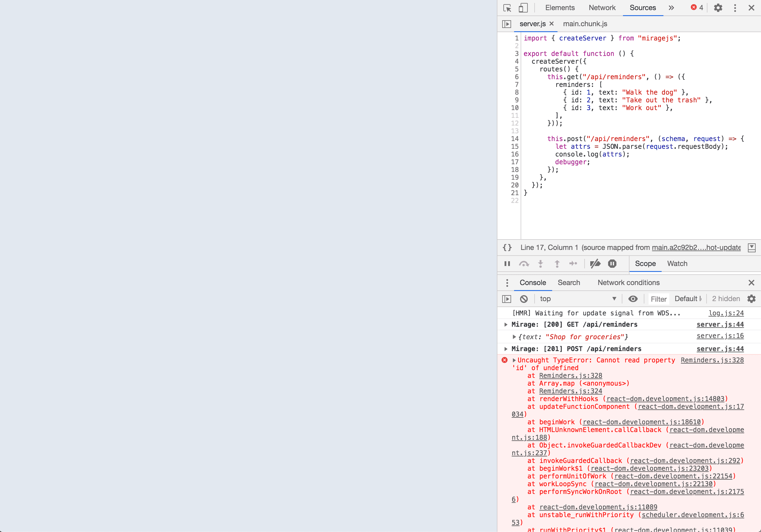This screenshot has width=761, height=532.
Task: Click the red error icon beside TypeError
Action: click(505, 360)
